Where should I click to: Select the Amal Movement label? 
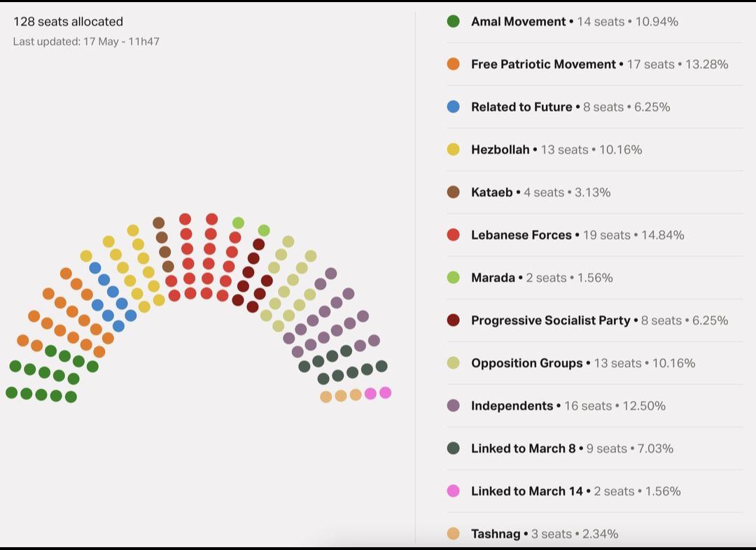click(518, 22)
